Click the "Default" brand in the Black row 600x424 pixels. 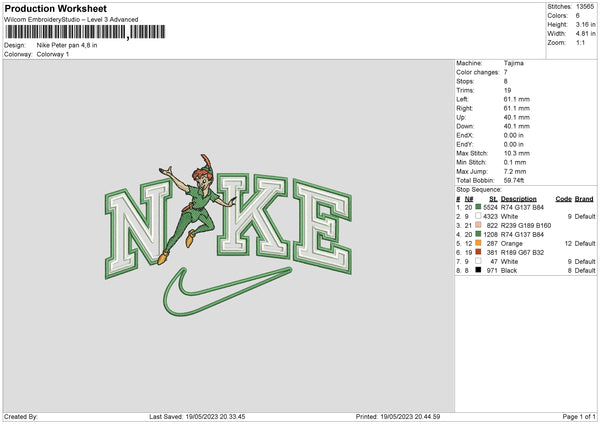585,271
